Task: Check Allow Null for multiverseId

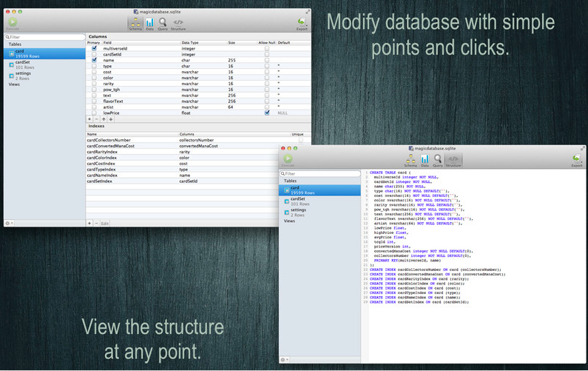Action: pos(267,48)
